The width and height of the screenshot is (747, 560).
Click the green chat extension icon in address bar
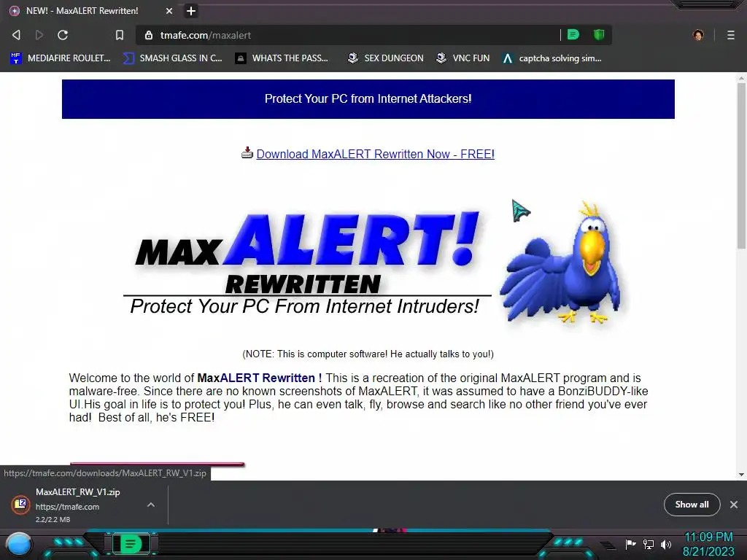[573, 35]
